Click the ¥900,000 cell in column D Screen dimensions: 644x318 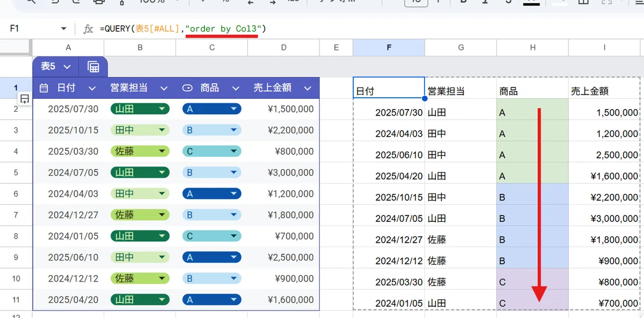284,279
